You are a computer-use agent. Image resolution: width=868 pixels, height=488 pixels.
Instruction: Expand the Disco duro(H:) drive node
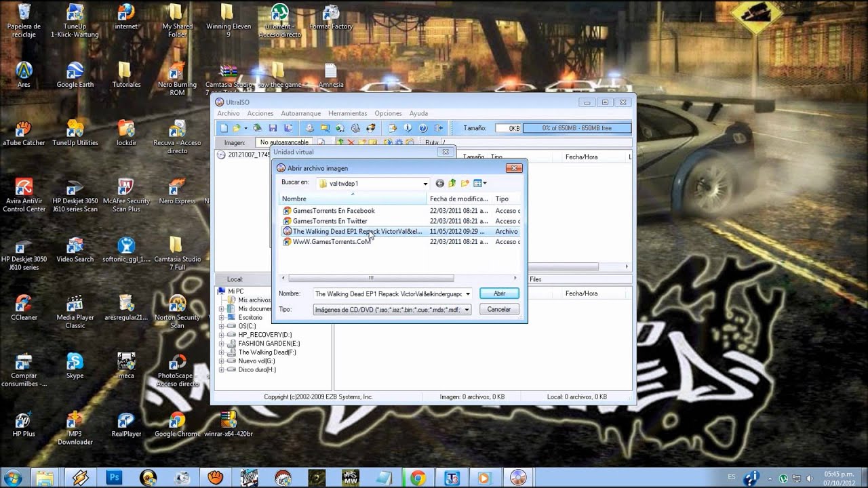(221, 370)
